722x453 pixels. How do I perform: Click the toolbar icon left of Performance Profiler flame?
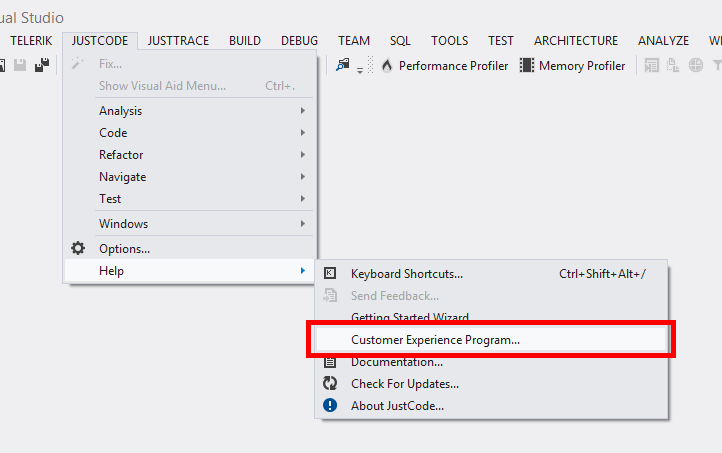(343, 65)
